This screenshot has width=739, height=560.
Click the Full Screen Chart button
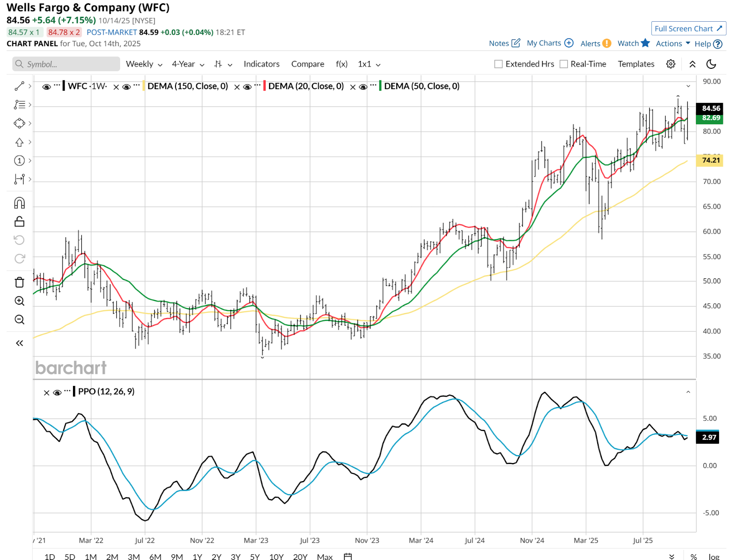pyautogui.click(x=688, y=29)
